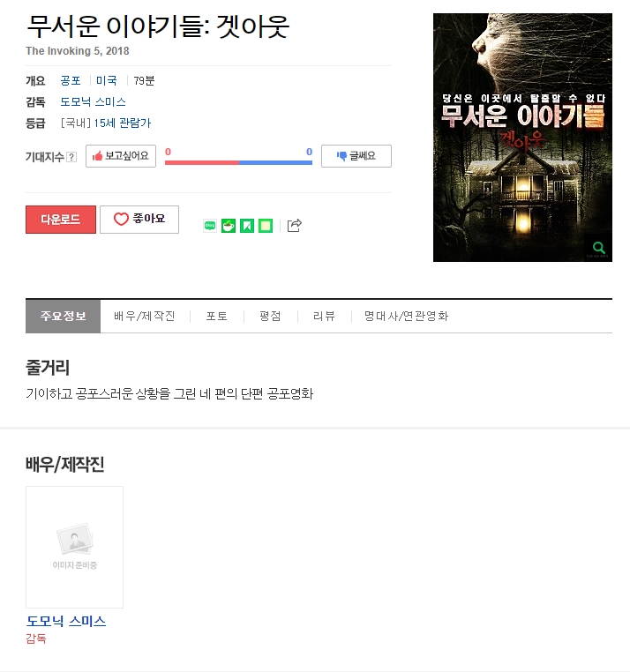Vote 글쎄요 thumbs down
Screen dimensions: 630x672
pos(356,156)
